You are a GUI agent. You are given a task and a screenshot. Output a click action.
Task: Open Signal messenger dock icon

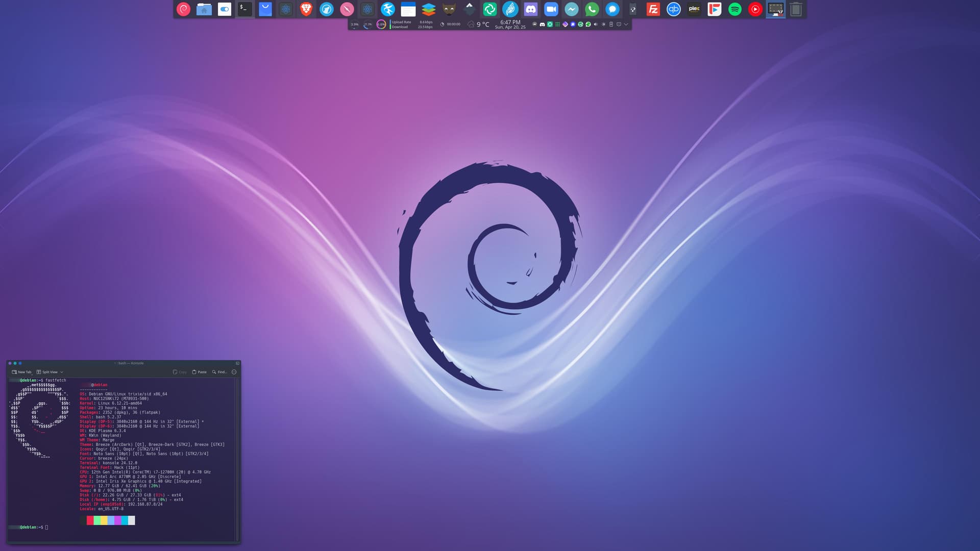tap(612, 9)
